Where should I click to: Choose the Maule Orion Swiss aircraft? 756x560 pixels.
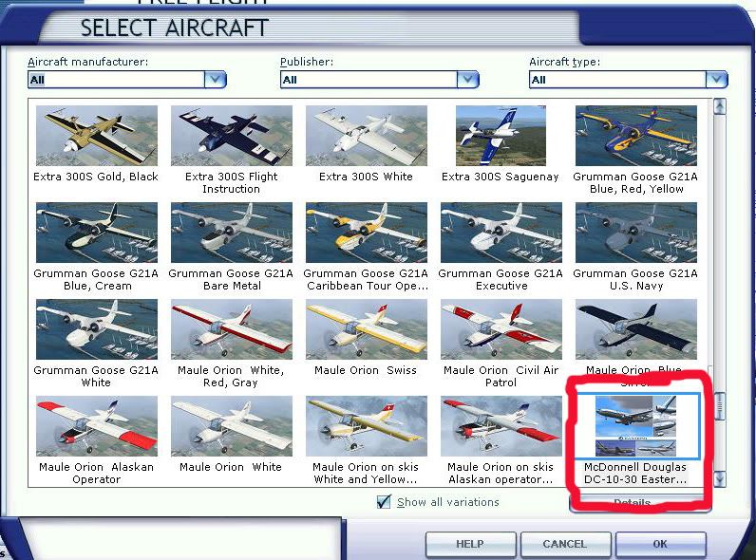click(367, 329)
